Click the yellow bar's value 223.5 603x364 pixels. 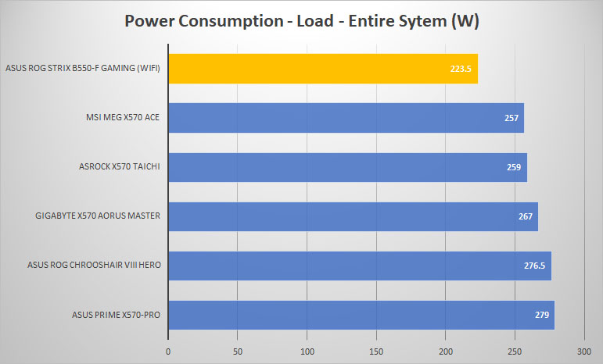pos(461,69)
